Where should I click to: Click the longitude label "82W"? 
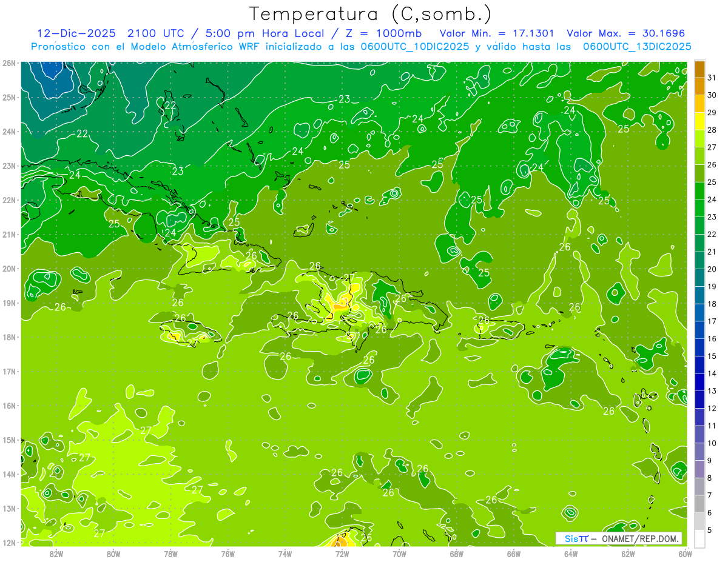pyautogui.click(x=56, y=553)
